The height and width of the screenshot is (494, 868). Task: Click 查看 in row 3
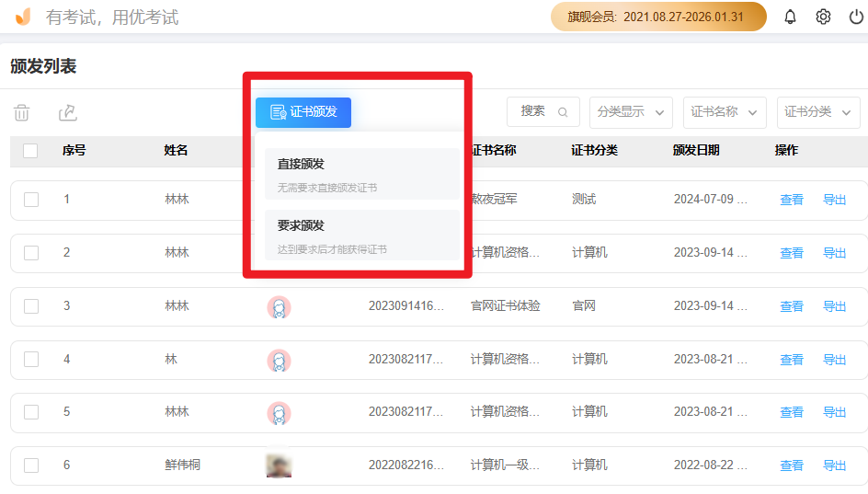coord(791,306)
